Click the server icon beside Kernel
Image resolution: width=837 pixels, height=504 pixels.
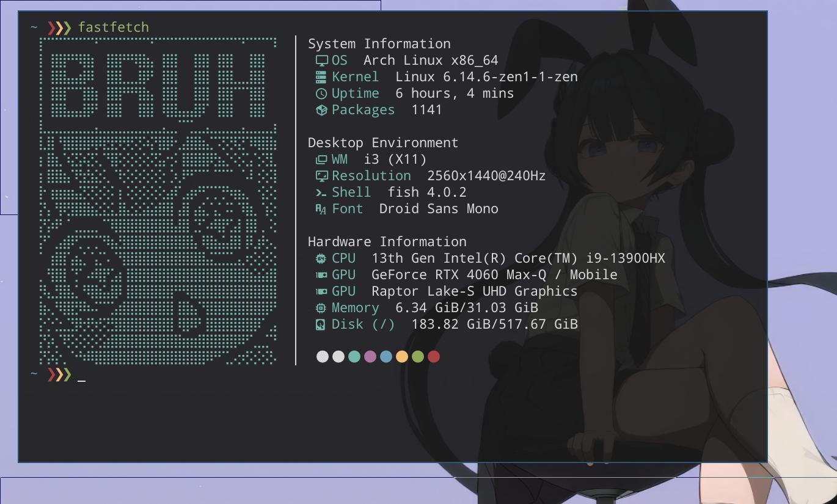click(321, 77)
